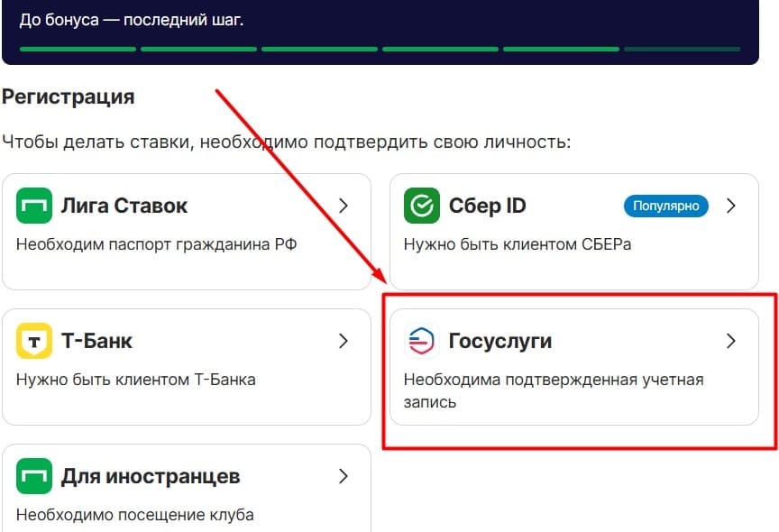779x532 pixels.
Task: Select the Лига Ставок registration title
Action: pos(124,206)
